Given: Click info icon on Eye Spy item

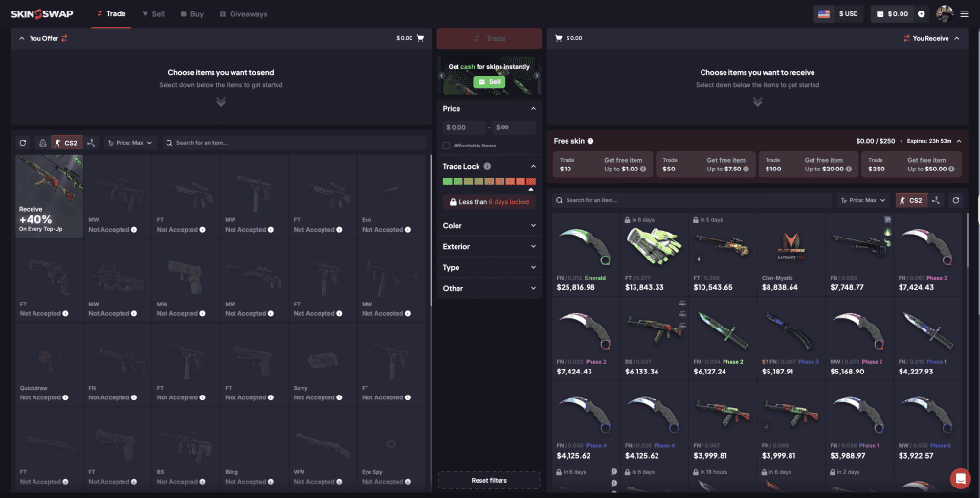Looking at the screenshot, I should point(408,481).
